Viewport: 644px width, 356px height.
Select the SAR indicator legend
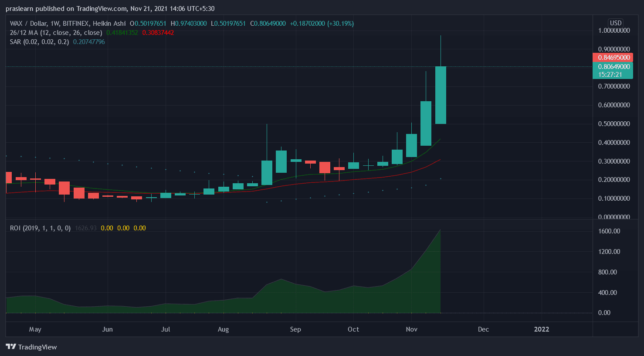click(x=39, y=42)
